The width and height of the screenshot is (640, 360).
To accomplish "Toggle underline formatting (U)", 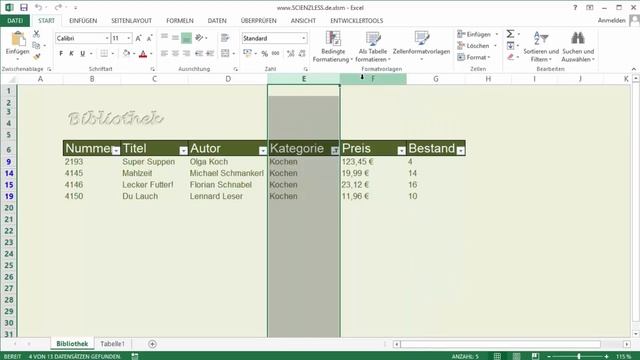I will pyautogui.click(x=82, y=53).
